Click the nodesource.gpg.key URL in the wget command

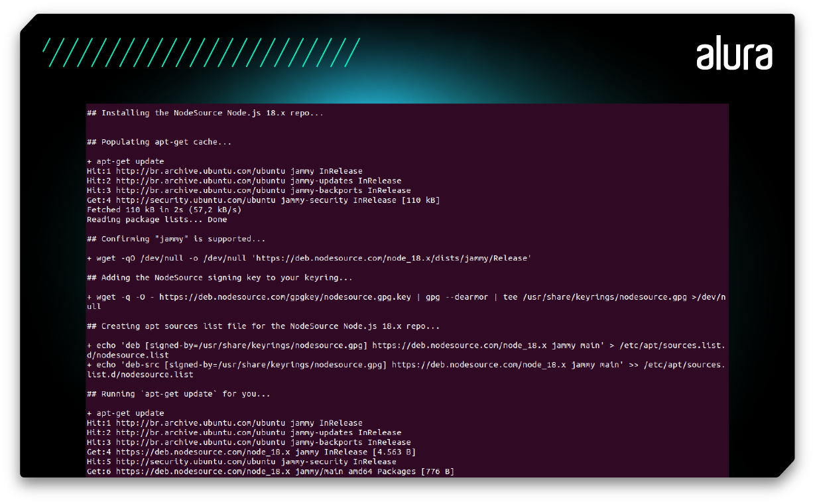coord(285,297)
